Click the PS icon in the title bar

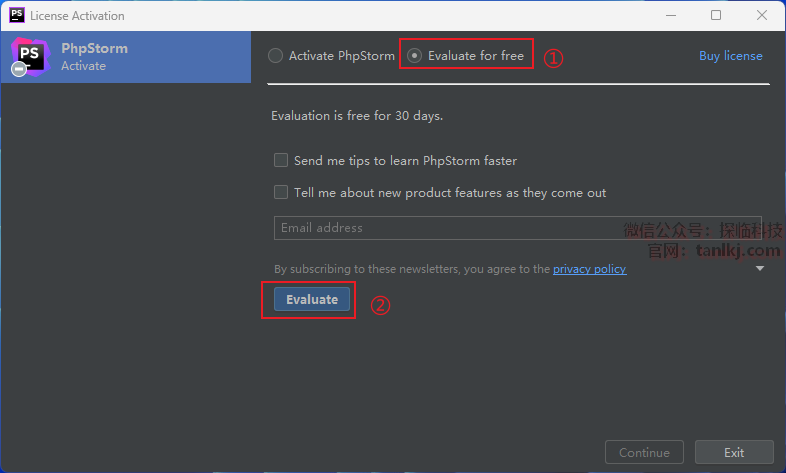(x=15, y=15)
